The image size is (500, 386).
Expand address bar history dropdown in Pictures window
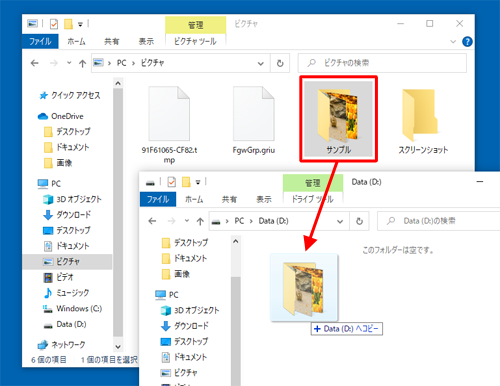261,63
